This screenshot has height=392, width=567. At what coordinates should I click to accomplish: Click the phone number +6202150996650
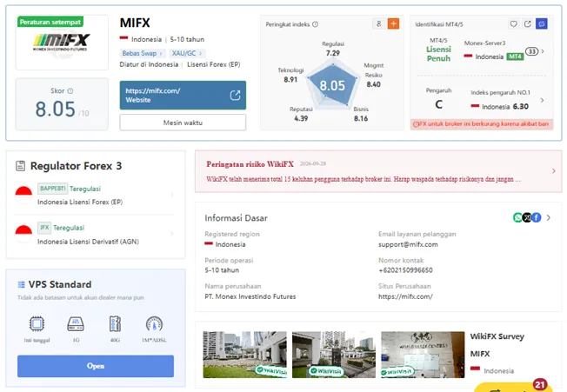(405, 270)
